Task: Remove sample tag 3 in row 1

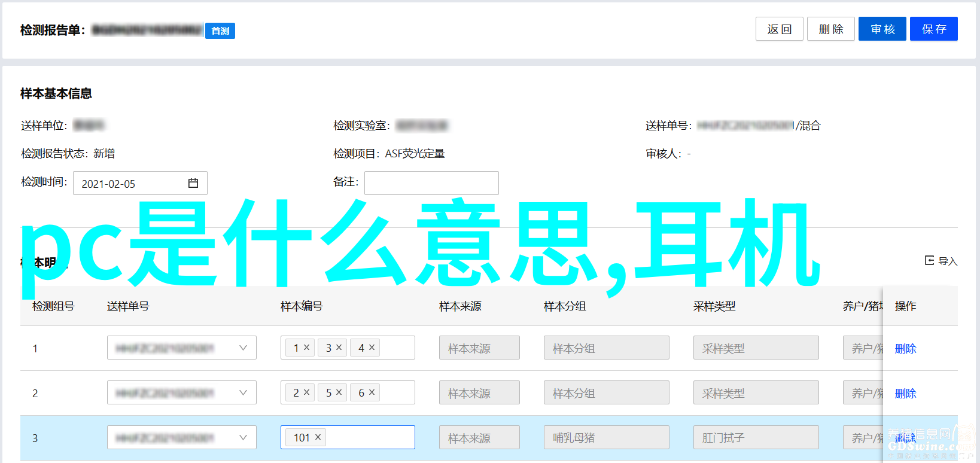Action: 339,348
